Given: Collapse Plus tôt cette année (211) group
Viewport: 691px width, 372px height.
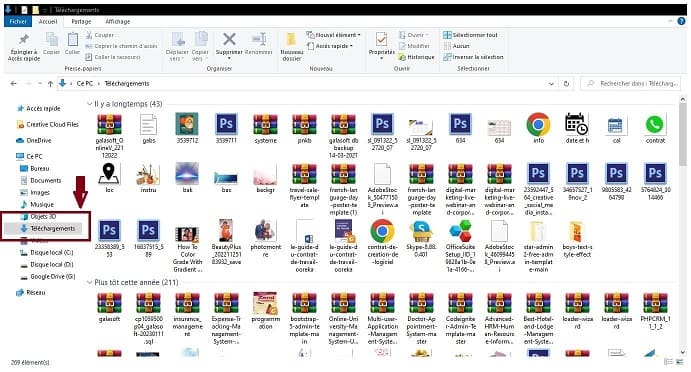Looking at the screenshot, I should pyautogui.click(x=89, y=282).
